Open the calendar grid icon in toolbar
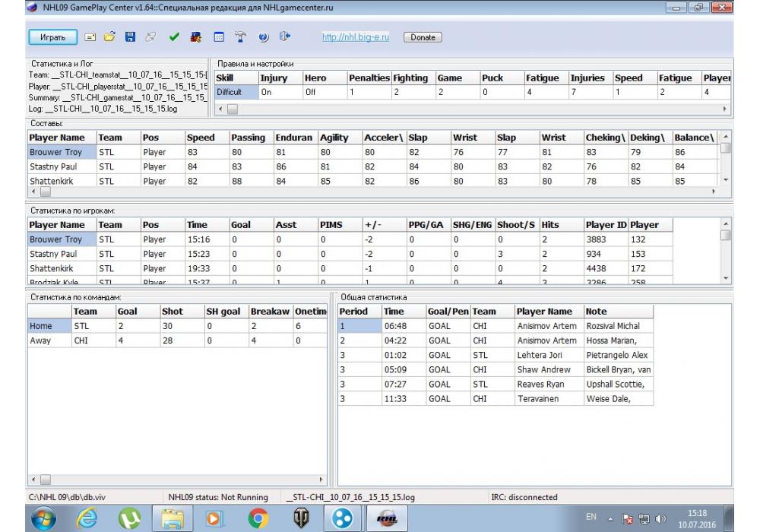760x532 pixels. coord(219,36)
